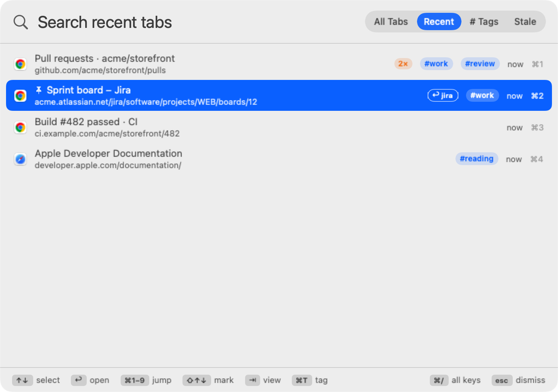Click the dismiss label in footer
Viewport: 558px width, 392px height.
(530, 380)
